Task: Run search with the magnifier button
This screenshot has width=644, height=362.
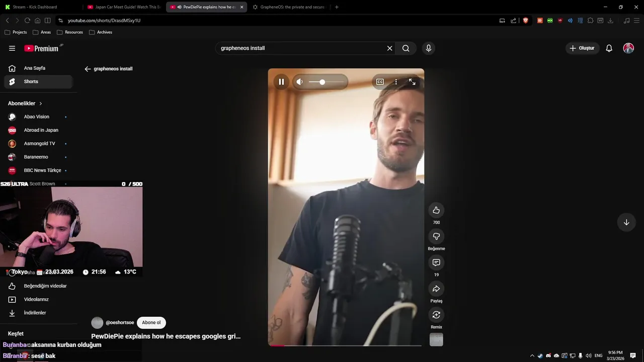Action: [x=406, y=48]
